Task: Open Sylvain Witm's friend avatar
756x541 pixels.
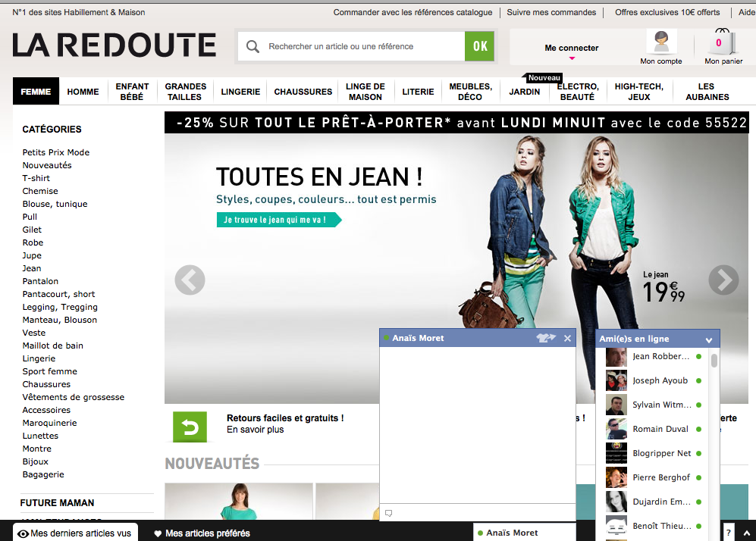Action: pyautogui.click(x=616, y=405)
